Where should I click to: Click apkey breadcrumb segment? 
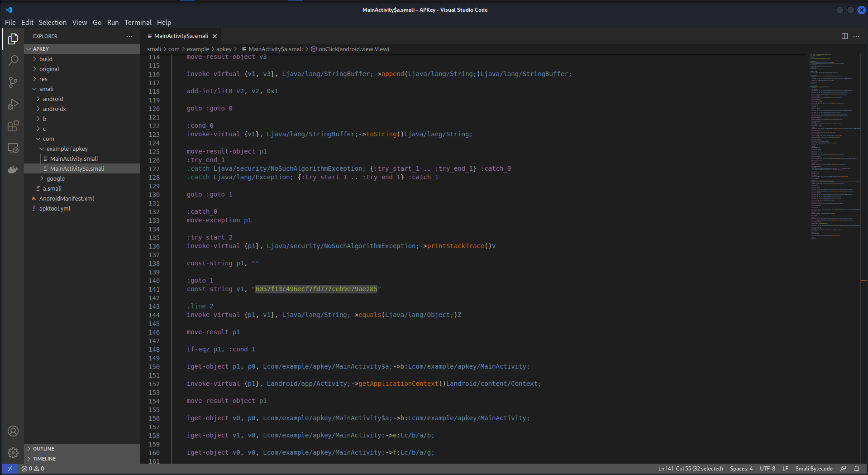click(x=224, y=49)
